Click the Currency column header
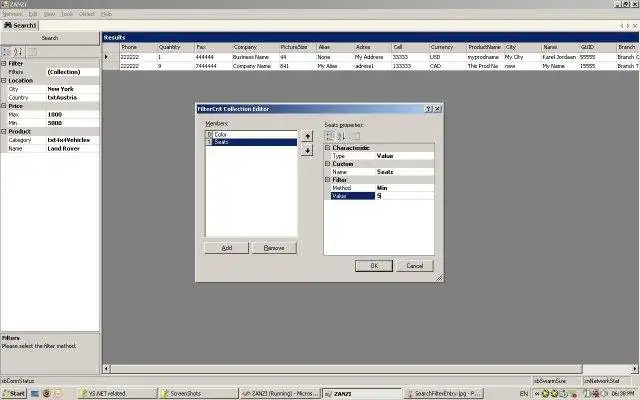Image resolution: width=640 pixels, height=400 pixels. click(447, 47)
